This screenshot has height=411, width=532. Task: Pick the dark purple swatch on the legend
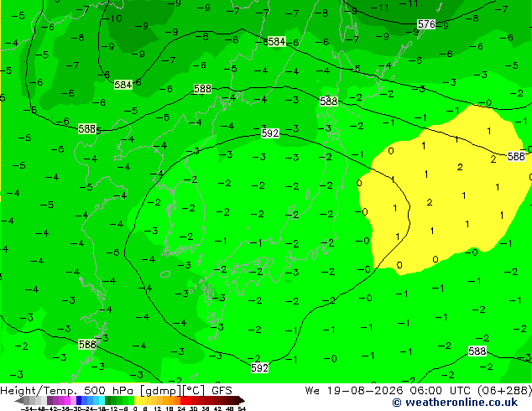coord(50,400)
